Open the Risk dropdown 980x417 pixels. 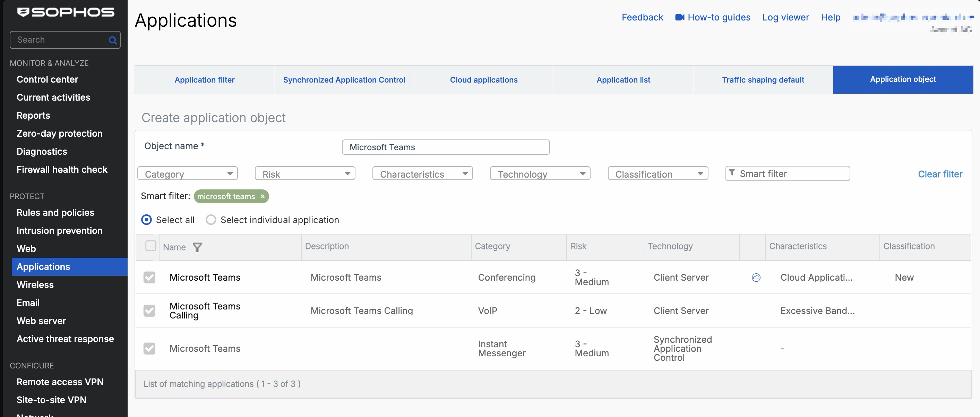click(x=305, y=173)
